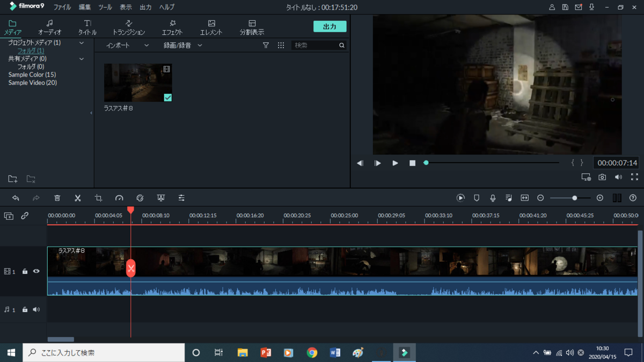Click the checkmark on ラスアス#8 thumbnail
644x362 pixels.
coord(168,97)
